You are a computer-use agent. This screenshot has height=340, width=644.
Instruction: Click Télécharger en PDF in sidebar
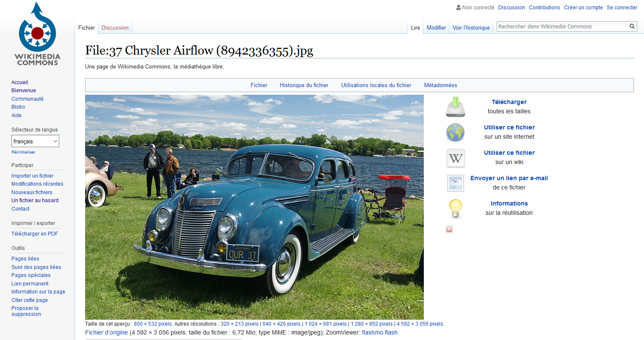[35, 234]
